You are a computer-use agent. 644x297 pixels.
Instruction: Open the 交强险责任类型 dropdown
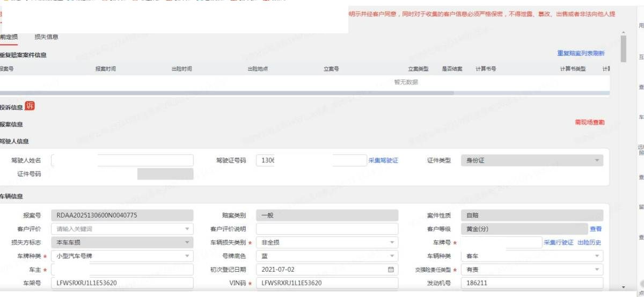[x=531, y=270]
